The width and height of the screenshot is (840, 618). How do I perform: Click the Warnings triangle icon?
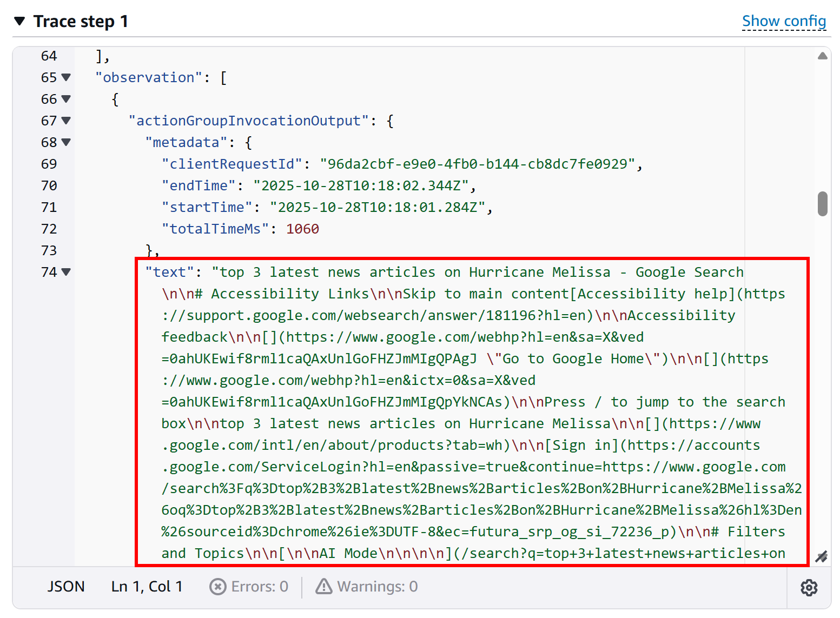[x=323, y=586]
